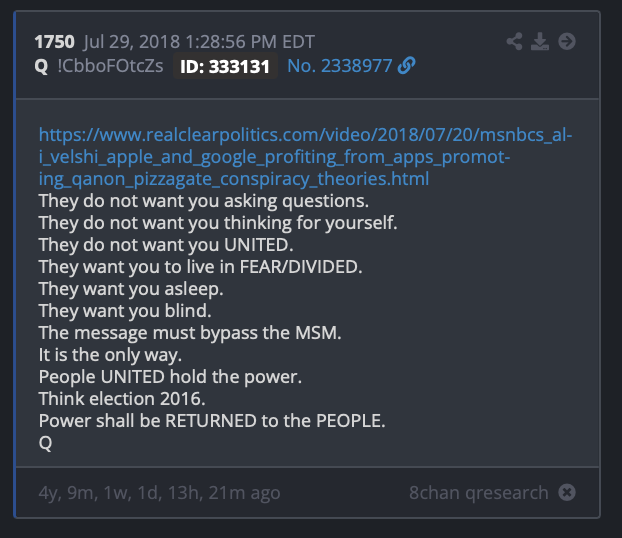This screenshot has height=538, width=622.
Task: Click the 8chan qresearch source label
Action: (x=479, y=493)
